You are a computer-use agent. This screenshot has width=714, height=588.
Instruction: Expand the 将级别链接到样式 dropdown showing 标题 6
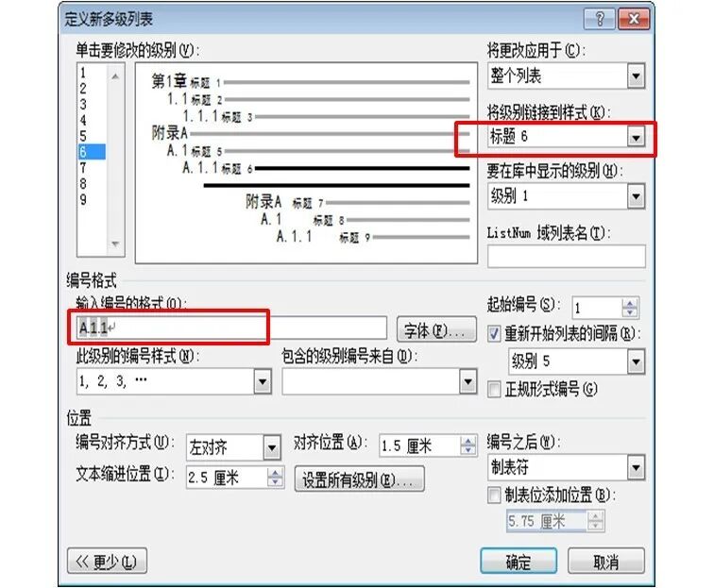pyautogui.click(x=635, y=138)
